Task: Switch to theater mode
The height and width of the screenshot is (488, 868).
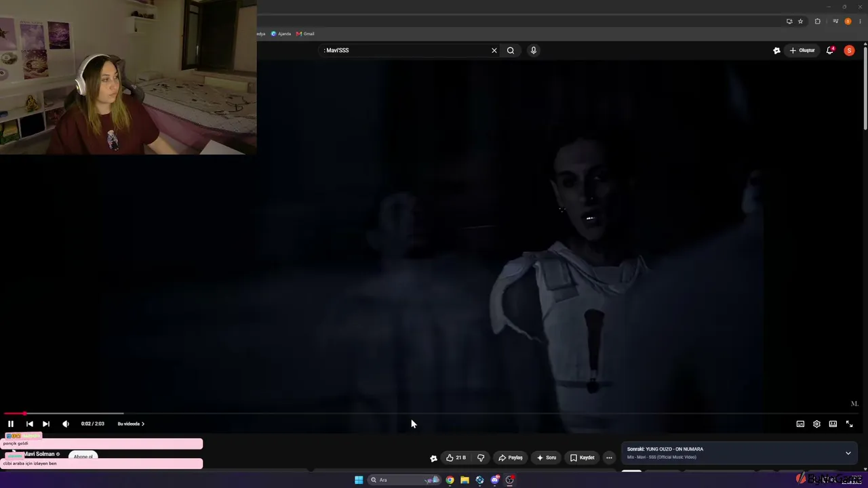Action: (x=833, y=424)
